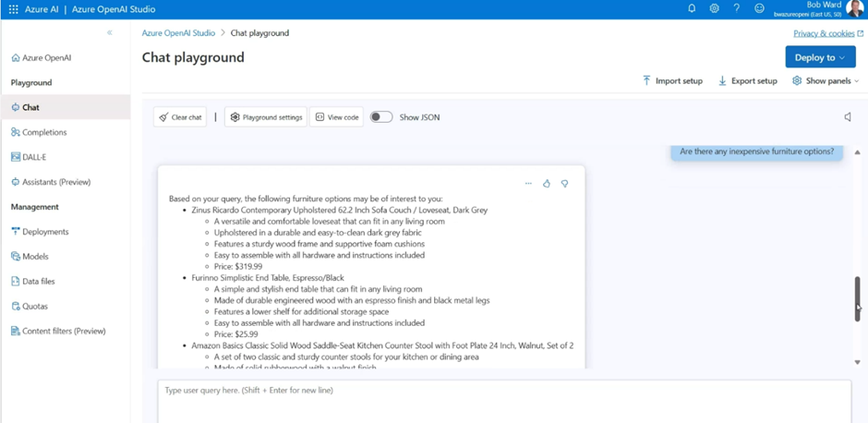868x423 pixels.
Task: Click the Playground settings gear icon
Action: point(235,117)
